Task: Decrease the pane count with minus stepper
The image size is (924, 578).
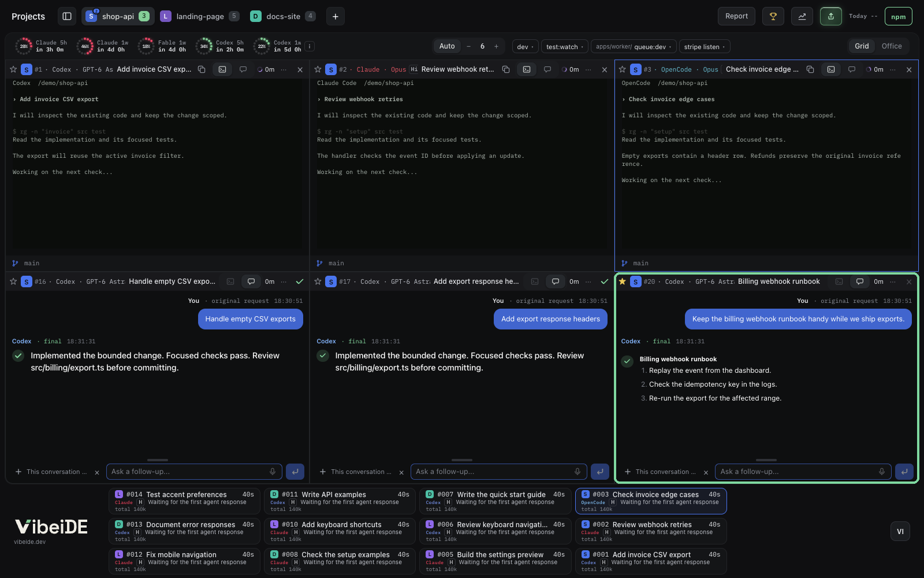Action: (468, 46)
